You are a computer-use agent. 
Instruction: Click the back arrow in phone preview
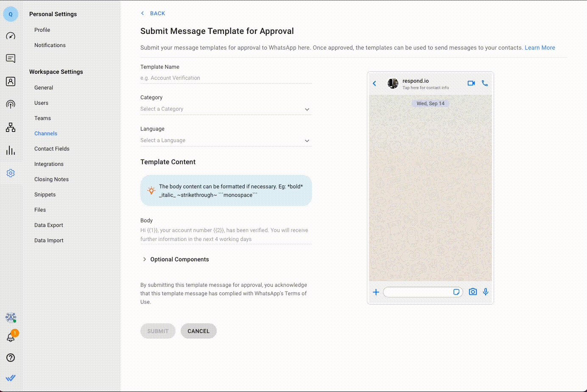375,83
